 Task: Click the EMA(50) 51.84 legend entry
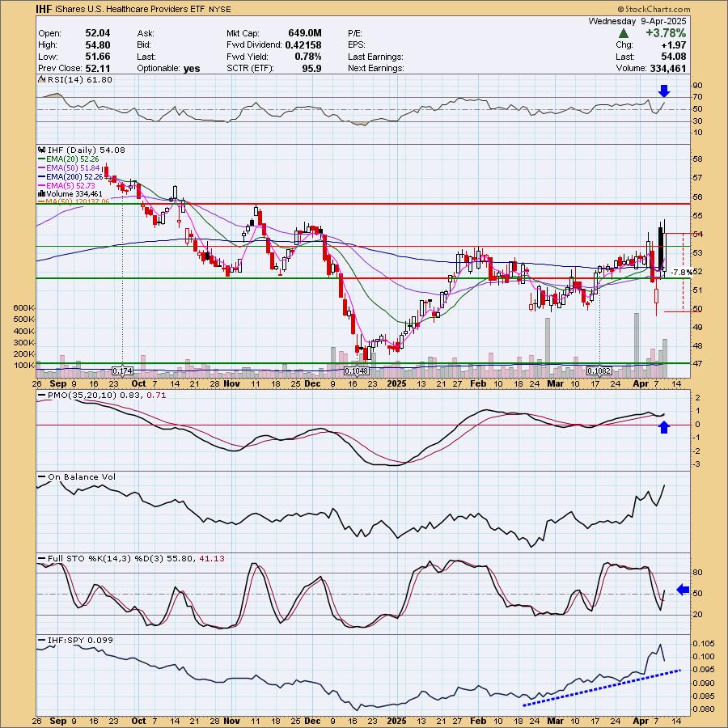coord(73,168)
